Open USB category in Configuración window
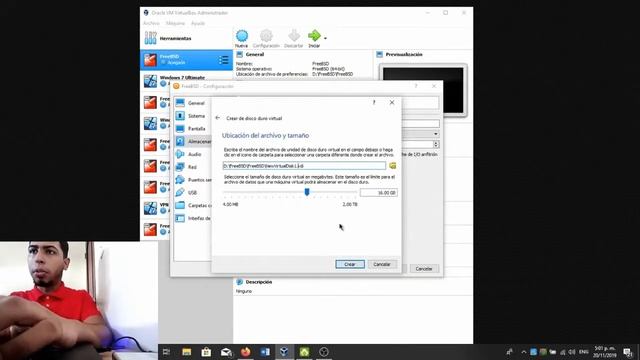This screenshot has width=640, height=360. [192, 193]
